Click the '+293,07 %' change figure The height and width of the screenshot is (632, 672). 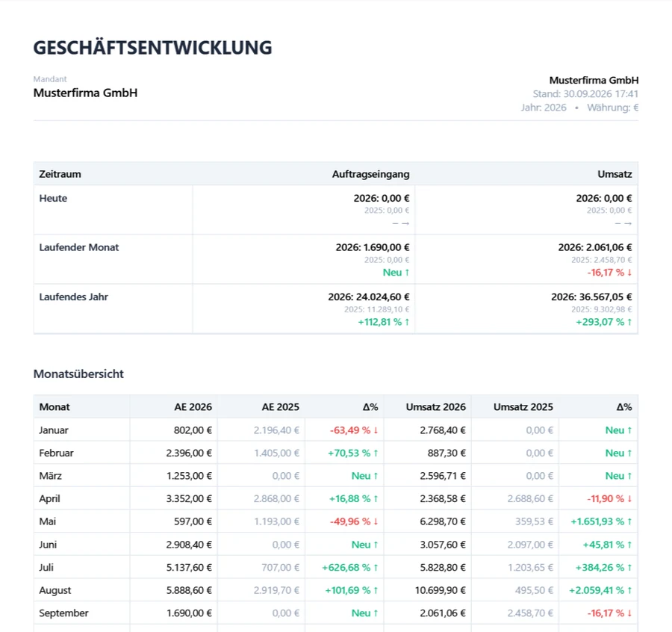click(x=600, y=322)
